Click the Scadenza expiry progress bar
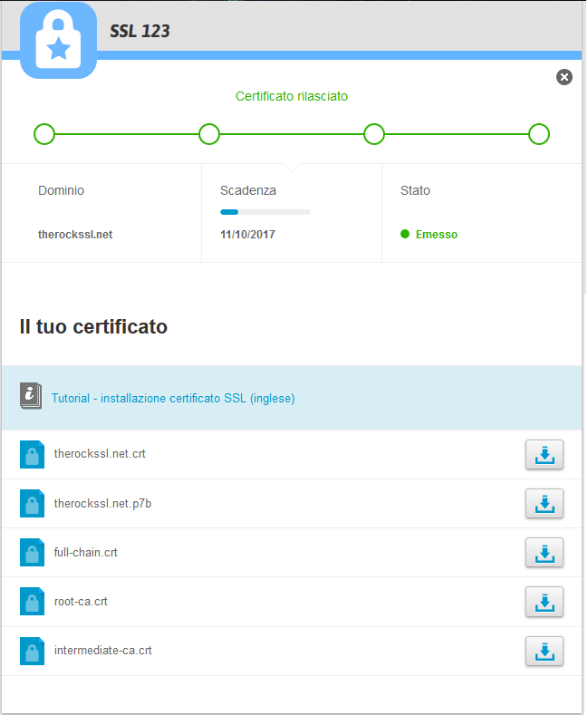The image size is (588, 725). tap(265, 212)
